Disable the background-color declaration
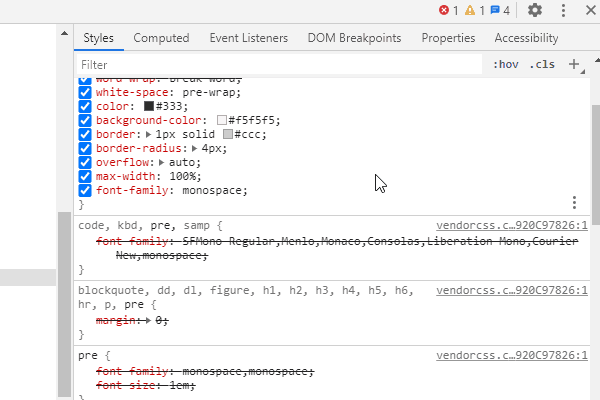 pyautogui.click(x=85, y=120)
